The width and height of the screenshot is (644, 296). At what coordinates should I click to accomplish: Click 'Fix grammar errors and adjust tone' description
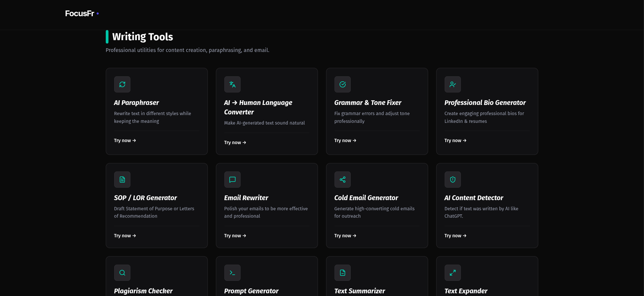372,117
